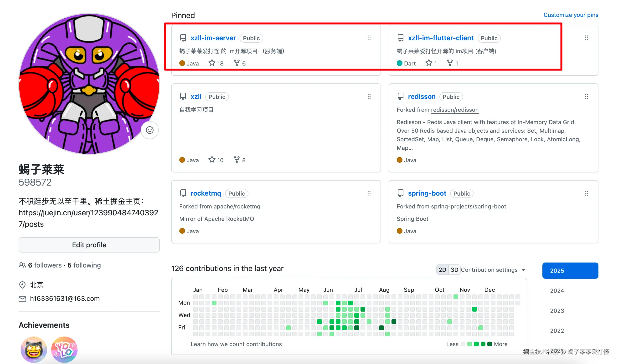Select the 2022 contribution year
This screenshot has height=364, width=618.
557,331
